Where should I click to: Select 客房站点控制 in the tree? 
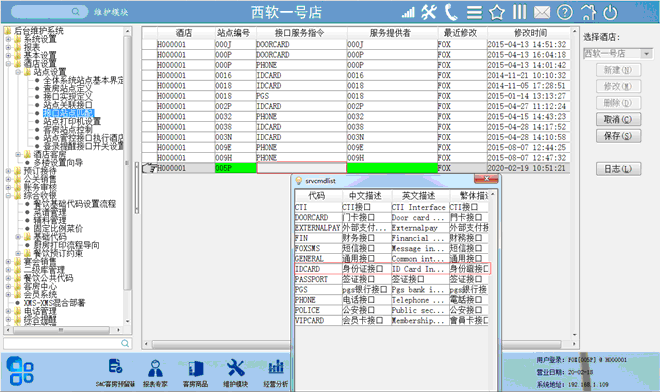coord(67,130)
